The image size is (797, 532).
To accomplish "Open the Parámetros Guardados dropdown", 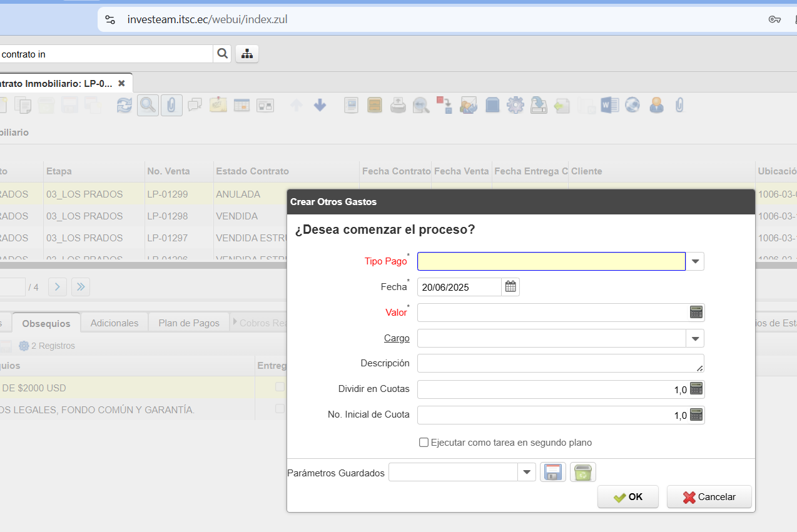I will tap(527, 473).
